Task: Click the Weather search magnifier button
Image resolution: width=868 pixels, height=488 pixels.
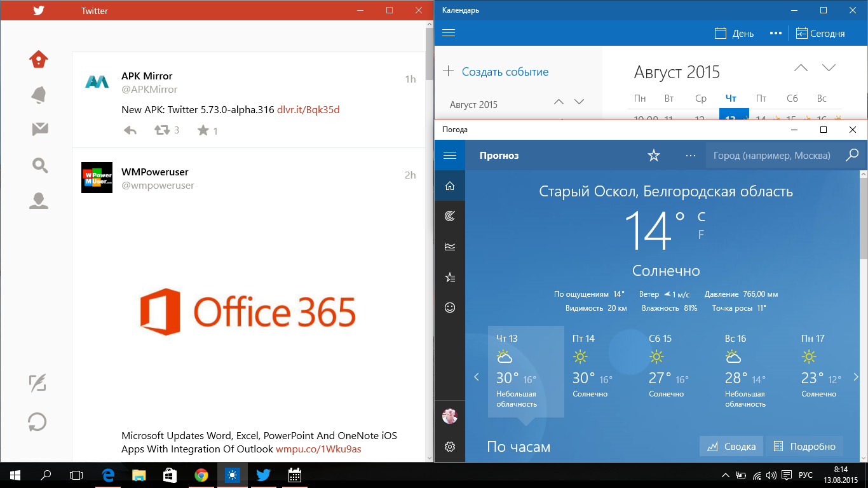Action: coord(852,155)
